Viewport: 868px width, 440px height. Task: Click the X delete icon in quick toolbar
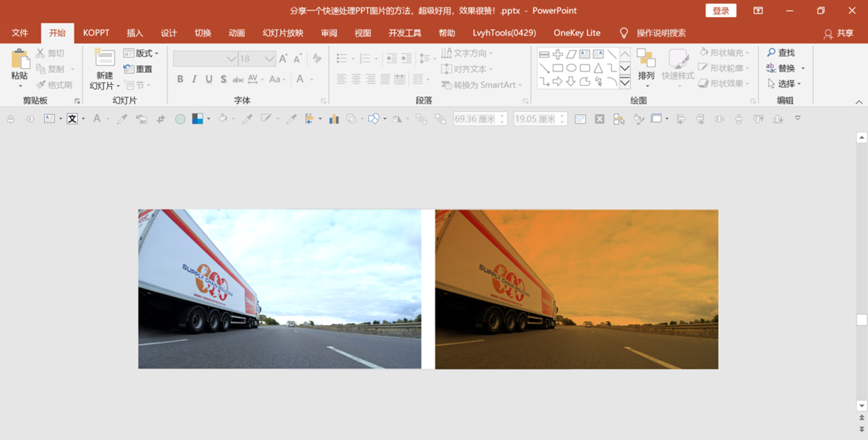click(x=599, y=119)
